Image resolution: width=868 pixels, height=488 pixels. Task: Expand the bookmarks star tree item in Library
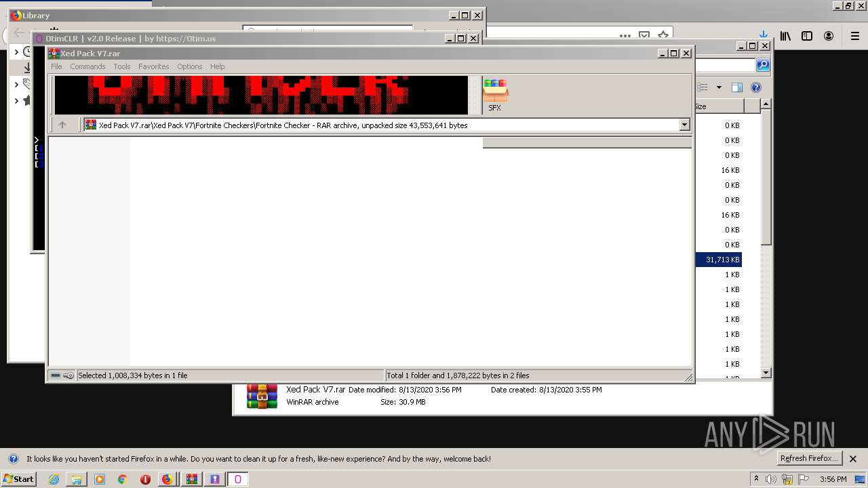click(17, 101)
